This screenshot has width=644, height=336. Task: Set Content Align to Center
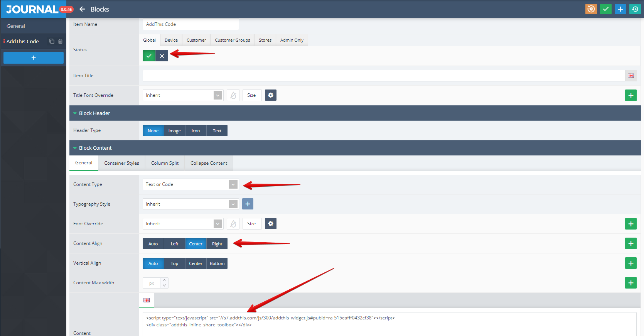point(196,244)
